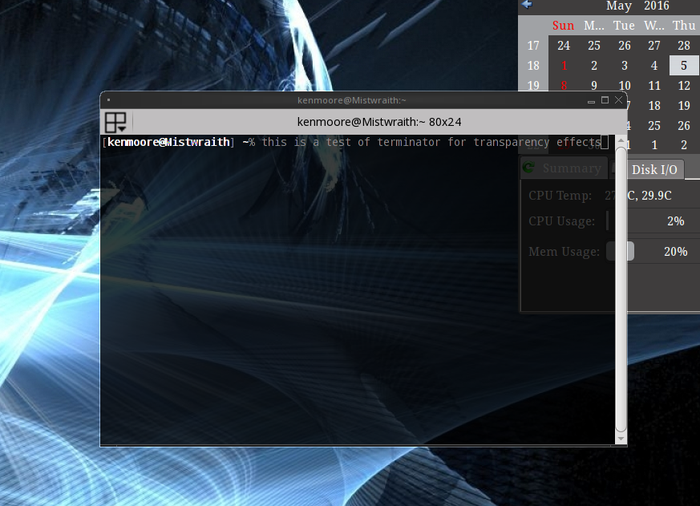This screenshot has width=700, height=506.
Task: Open the May month selector in the calendar
Action: (618, 6)
